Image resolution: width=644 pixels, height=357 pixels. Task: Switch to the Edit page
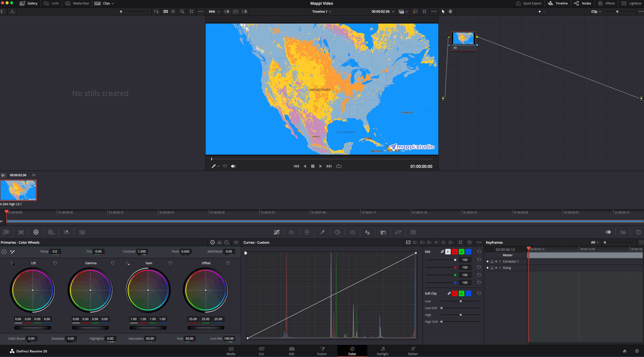[x=291, y=351]
